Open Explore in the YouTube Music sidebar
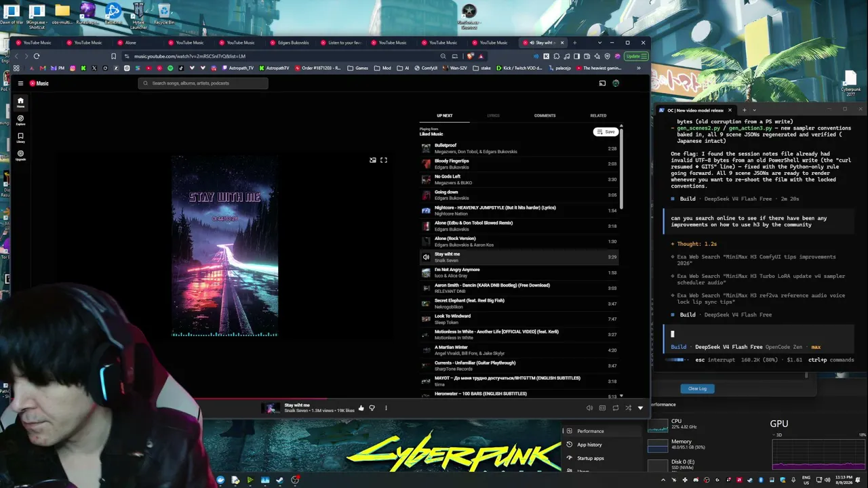868x488 pixels. pyautogui.click(x=20, y=120)
